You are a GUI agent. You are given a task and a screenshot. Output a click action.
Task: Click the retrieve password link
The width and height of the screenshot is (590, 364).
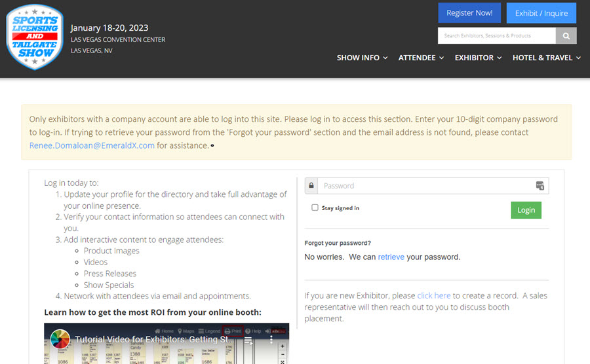click(391, 257)
